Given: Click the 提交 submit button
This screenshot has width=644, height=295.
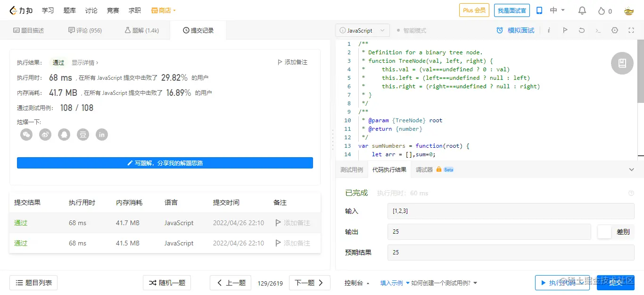Looking at the screenshot, I should click(616, 283).
